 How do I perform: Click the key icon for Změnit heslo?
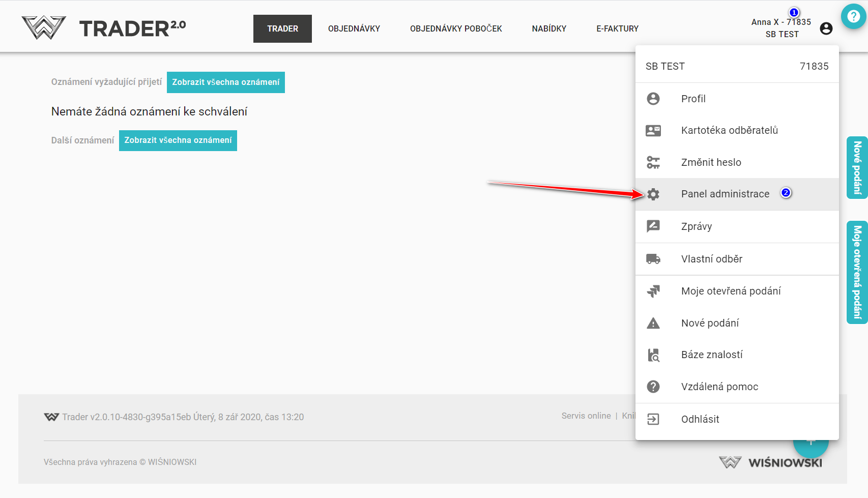point(653,162)
